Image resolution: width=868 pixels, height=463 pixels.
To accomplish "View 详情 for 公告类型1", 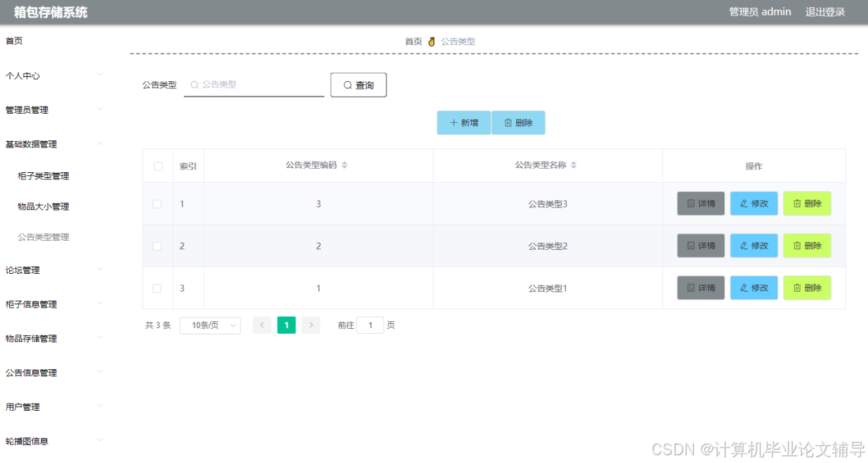I will click(x=701, y=288).
